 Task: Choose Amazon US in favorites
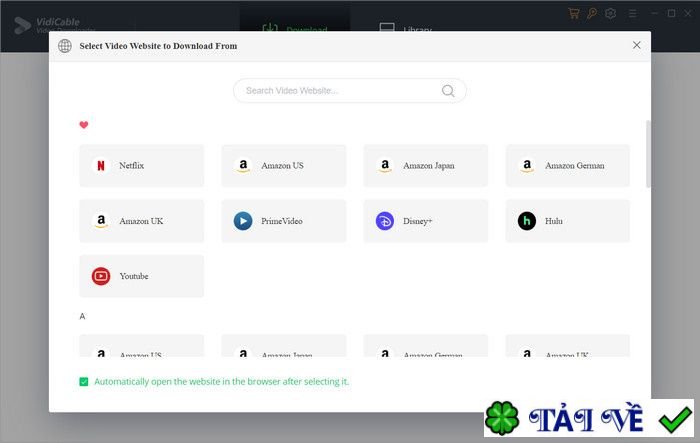[x=283, y=166]
